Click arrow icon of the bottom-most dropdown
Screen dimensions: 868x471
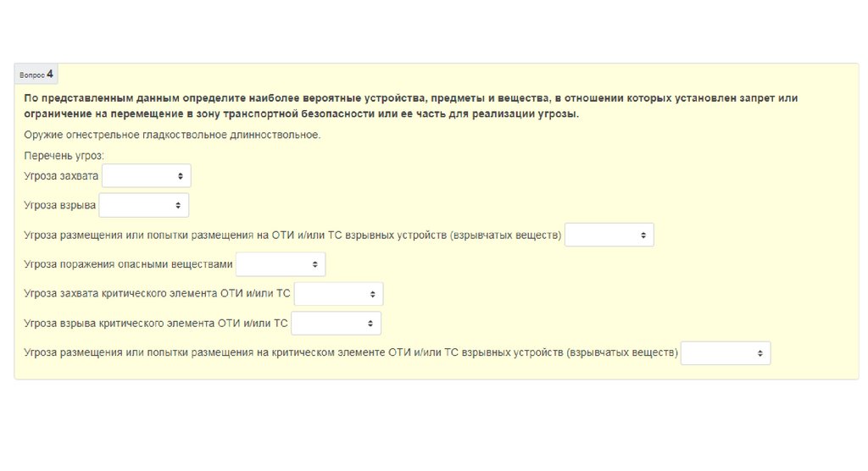point(759,353)
